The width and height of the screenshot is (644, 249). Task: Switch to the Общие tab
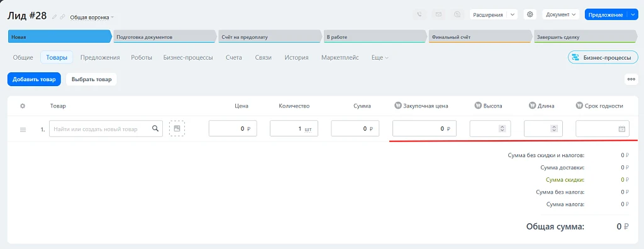pos(23,57)
